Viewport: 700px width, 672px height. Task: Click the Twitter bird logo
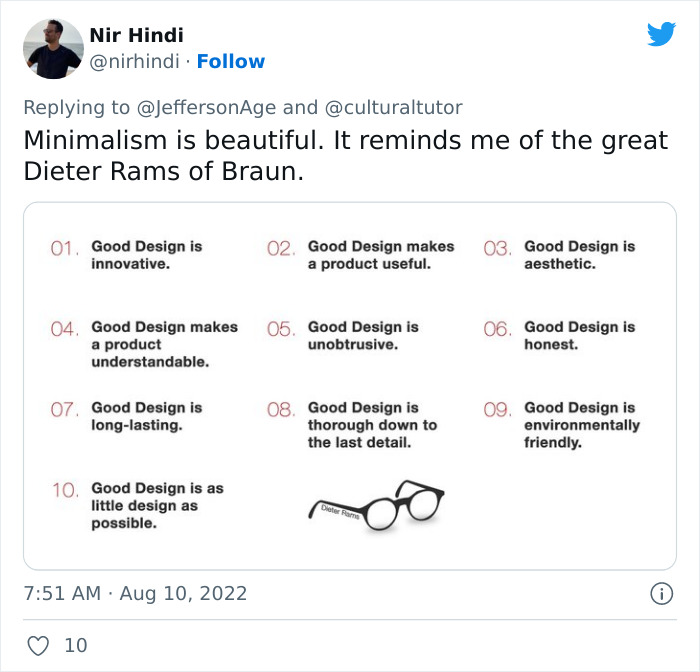click(661, 34)
